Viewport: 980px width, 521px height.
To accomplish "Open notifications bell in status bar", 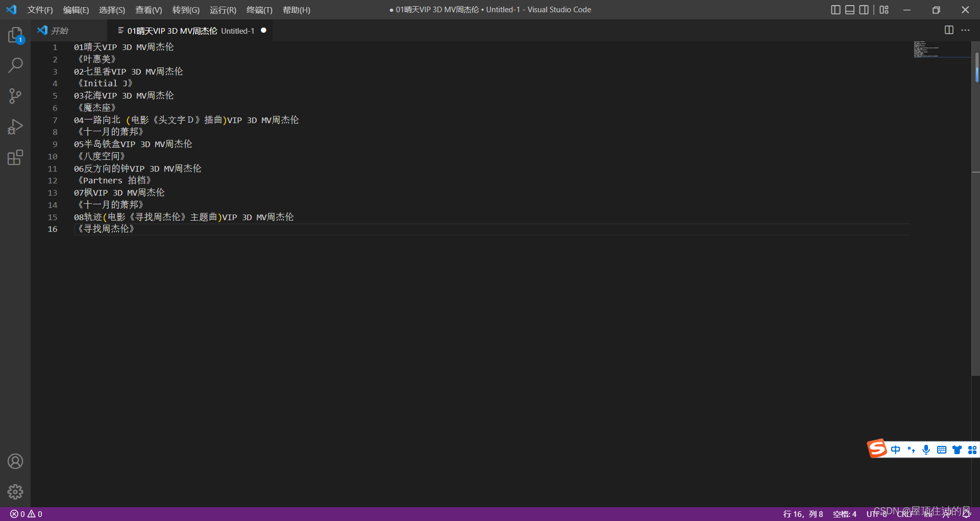I will [x=966, y=514].
